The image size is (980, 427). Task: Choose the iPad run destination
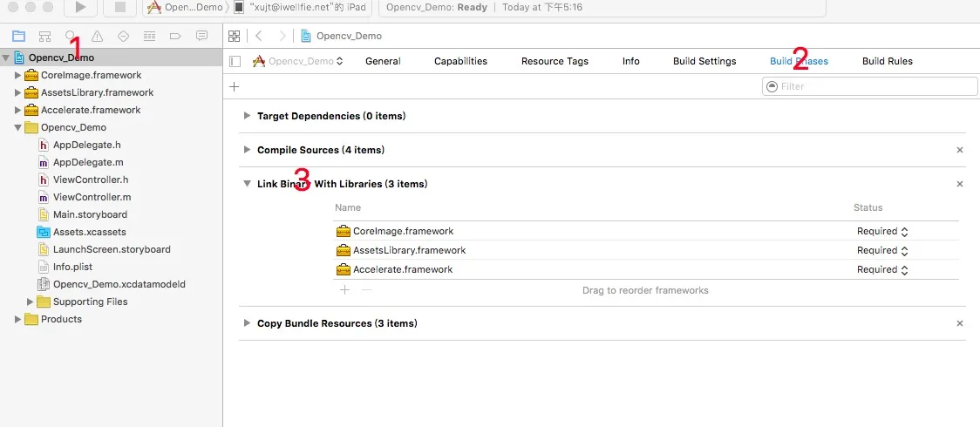click(302, 8)
